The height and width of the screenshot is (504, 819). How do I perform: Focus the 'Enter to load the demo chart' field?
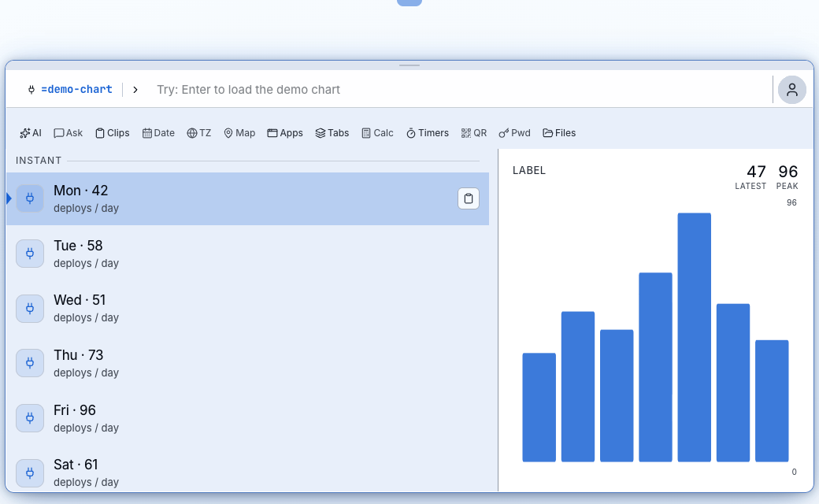(x=460, y=90)
